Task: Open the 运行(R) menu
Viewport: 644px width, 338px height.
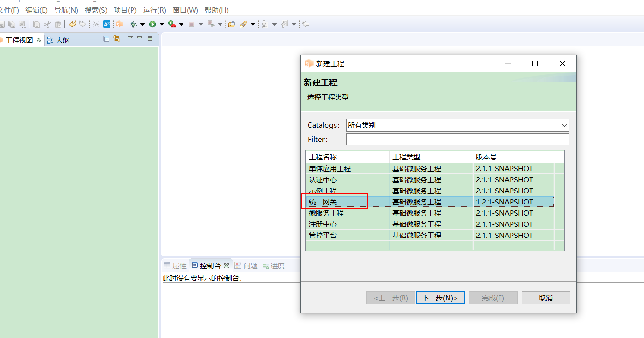Action: pyautogui.click(x=154, y=10)
